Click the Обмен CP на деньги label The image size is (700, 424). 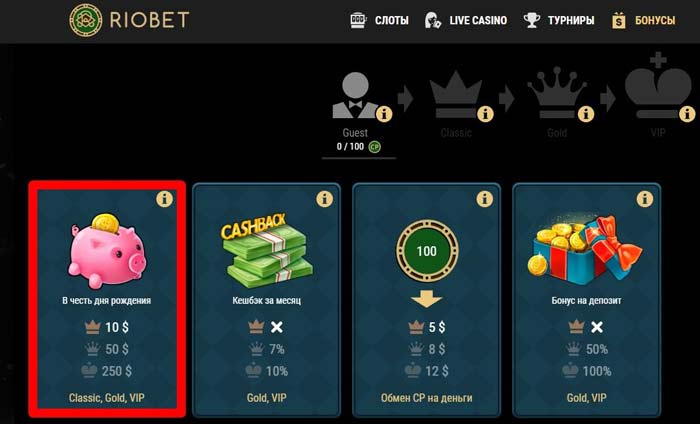426,398
